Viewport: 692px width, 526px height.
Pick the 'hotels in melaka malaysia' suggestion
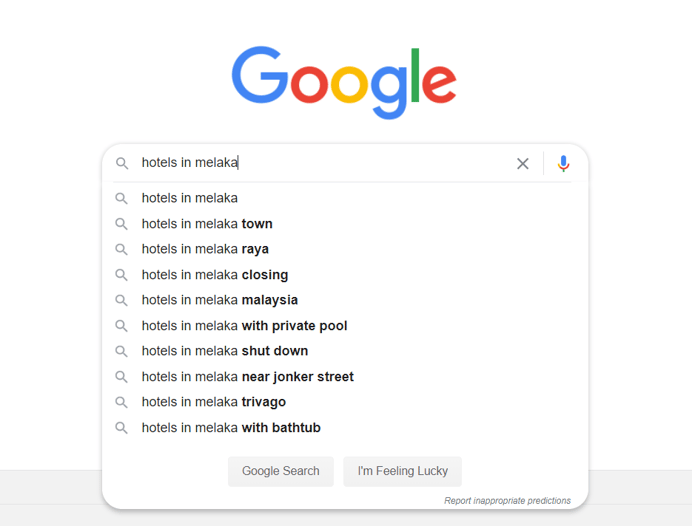(220, 300)
